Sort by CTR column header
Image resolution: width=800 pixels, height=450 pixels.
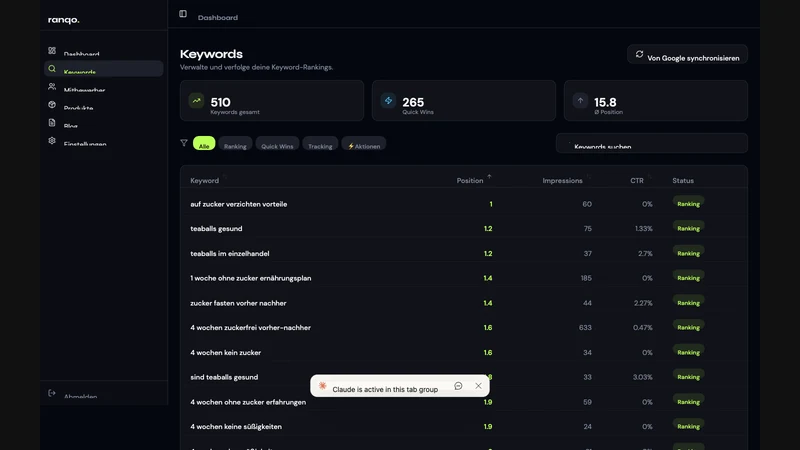coord(637,181)
